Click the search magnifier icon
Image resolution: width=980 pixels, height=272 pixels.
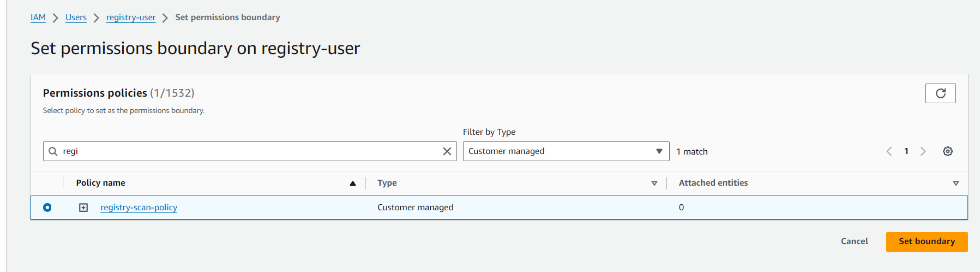pyautogui.click(x=53, y=151)
